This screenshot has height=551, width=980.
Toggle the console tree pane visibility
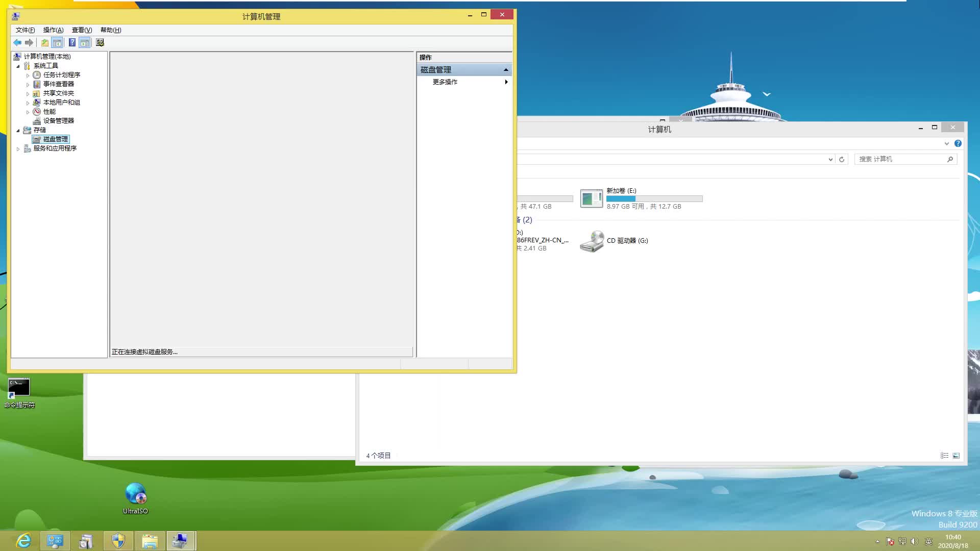coord(57,42)
